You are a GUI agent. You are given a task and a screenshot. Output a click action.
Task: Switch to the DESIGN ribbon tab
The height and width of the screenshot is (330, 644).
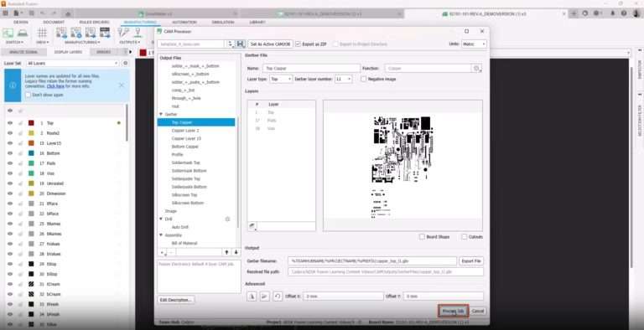point(20,22)
